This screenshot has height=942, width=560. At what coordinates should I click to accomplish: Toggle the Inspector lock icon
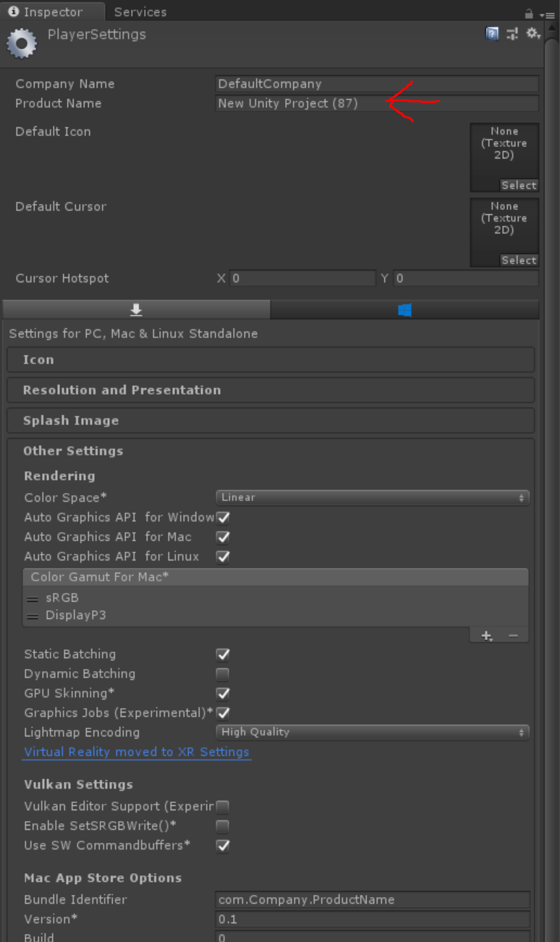529,13
